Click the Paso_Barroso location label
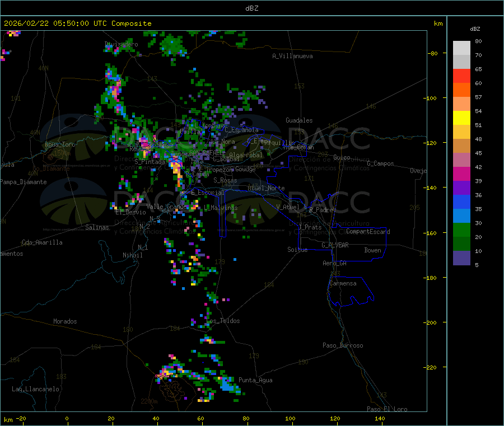Viewport: 504px width, 426px height. click(343, 345)
